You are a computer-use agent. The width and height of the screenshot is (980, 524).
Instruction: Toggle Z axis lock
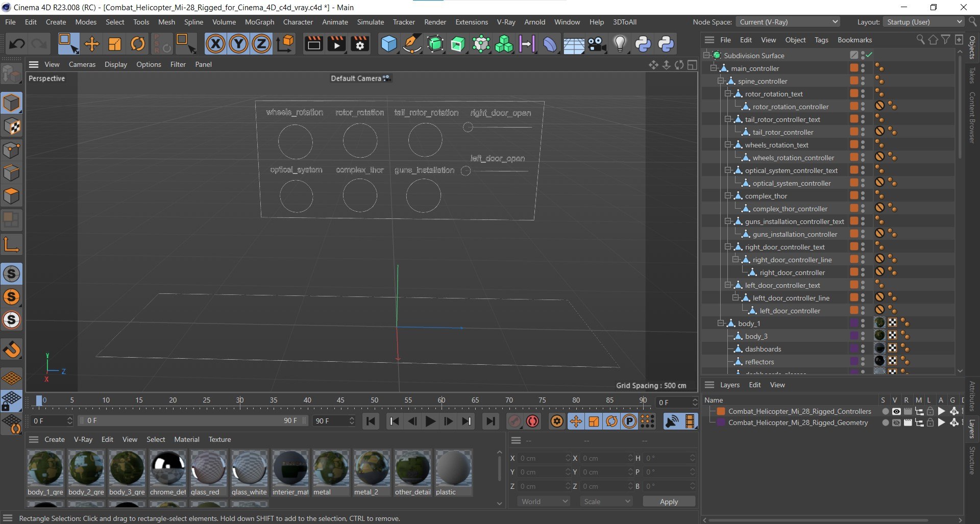[261, 44]
